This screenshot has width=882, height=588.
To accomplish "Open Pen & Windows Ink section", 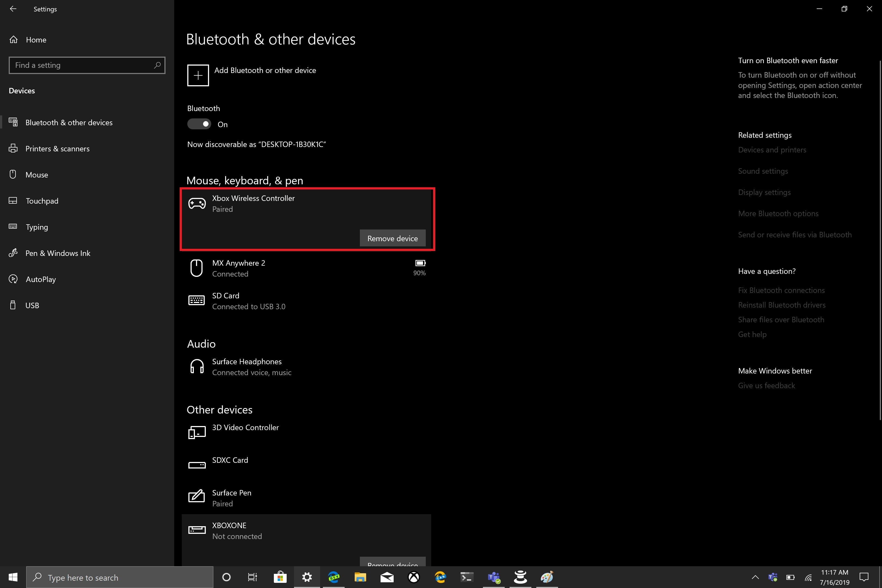I will 58,253.
